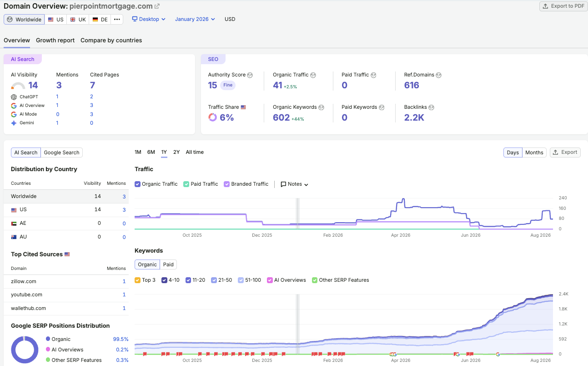Screen dimensions: 588x366
Task: Click the AU flag in country distribution
Action: coord(14,237)
